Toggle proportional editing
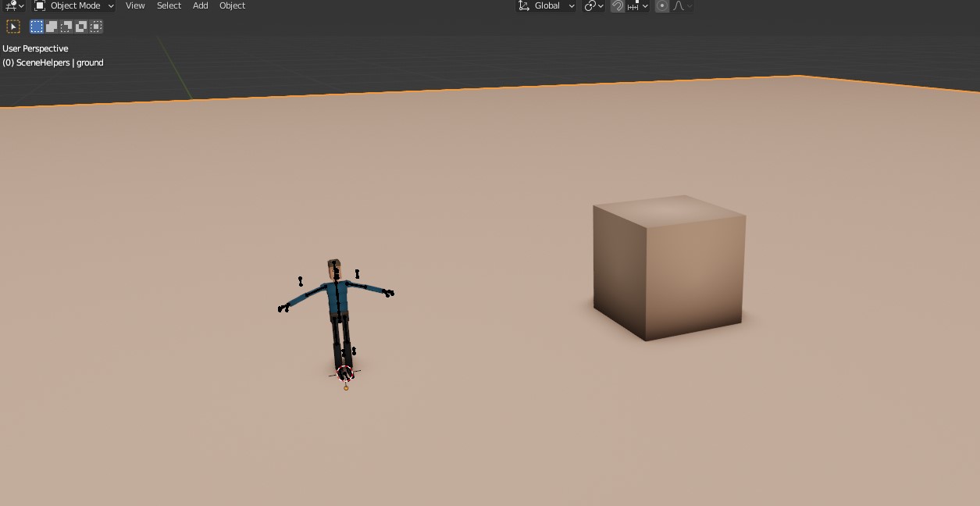This screenshot has width=980, height=506. pos(662,5)
